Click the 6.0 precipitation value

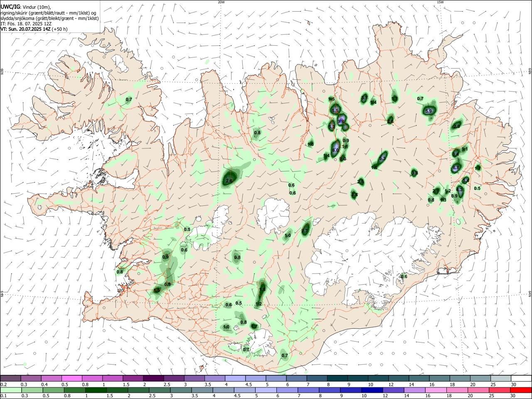335,150
